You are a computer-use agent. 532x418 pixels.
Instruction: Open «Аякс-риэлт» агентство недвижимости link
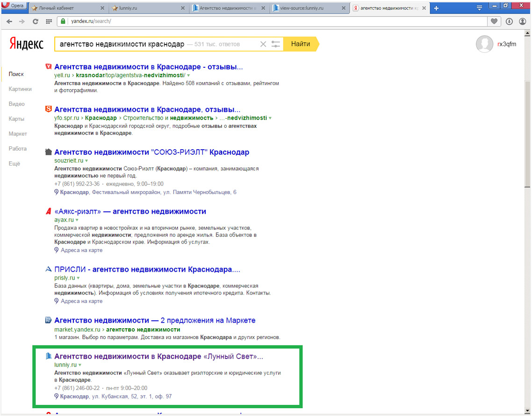pos(130,211)
